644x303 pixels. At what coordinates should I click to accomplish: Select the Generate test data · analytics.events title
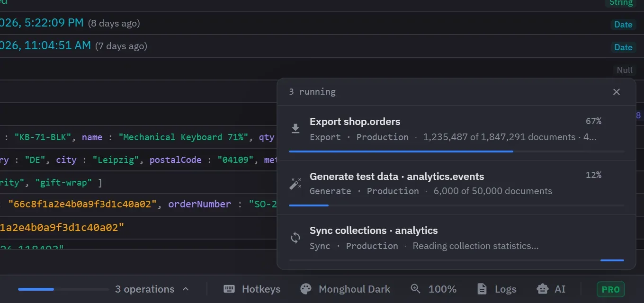click(x=397, y=177)
